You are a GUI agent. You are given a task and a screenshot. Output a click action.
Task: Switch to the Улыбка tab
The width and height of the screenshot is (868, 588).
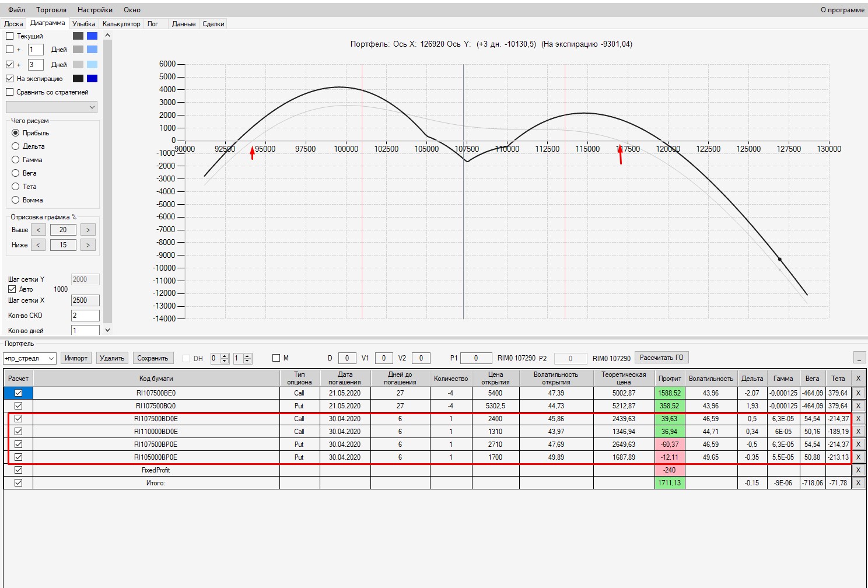(x=84, y=24)
